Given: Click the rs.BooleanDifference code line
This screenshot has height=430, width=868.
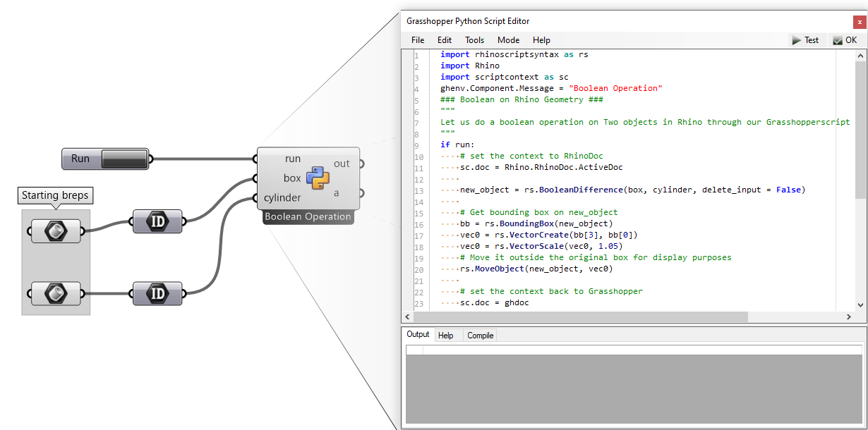Looking at the screenshot, I should (x=632, y=190).
